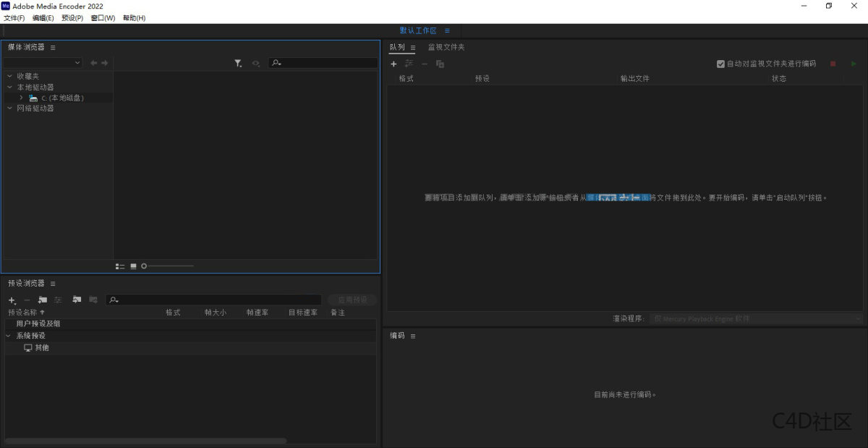The height and width of the screenshot is (448, 868).
Task: Click the 应用预设 button
Action: (x=352, y=300)
